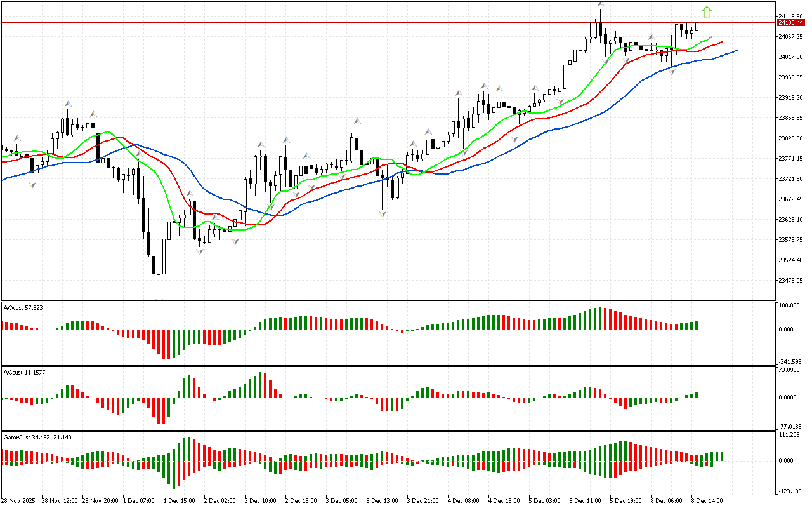This screenshot has width=812, height=508.
Task: Click the -123.188 value on Gator scale
Action: coord(790,491)
